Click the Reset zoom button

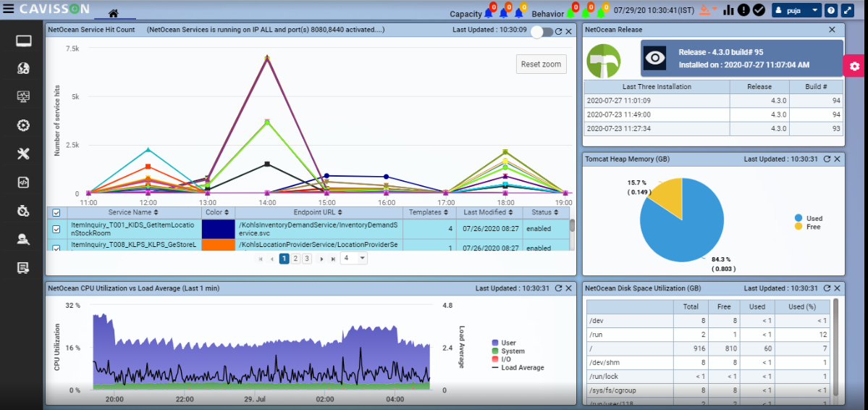(x=542, y=64)
